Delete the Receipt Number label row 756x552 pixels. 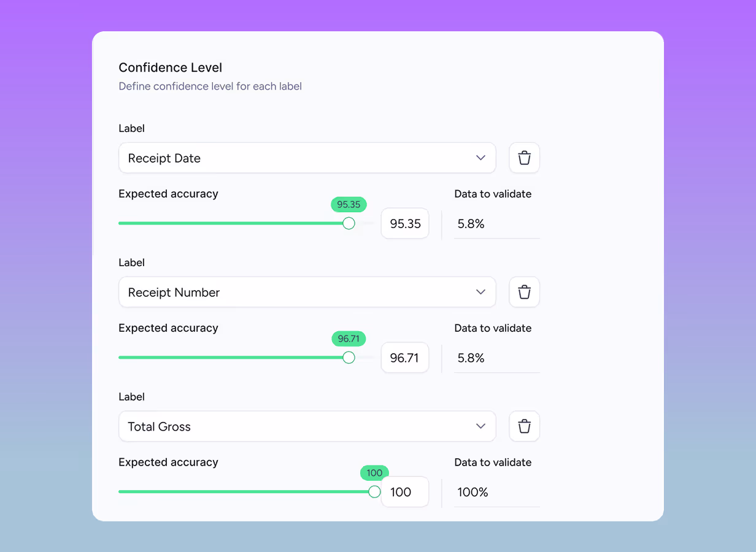(524, 292)
